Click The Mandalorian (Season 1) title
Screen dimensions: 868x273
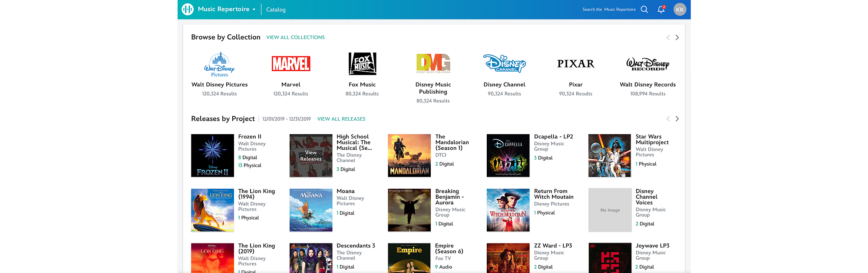tap(452, 142)
